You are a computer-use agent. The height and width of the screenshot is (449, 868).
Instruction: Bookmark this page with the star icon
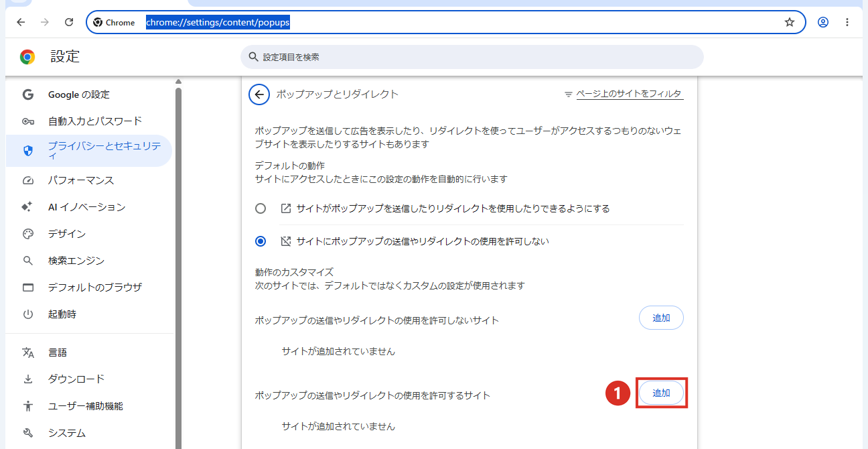790,22
